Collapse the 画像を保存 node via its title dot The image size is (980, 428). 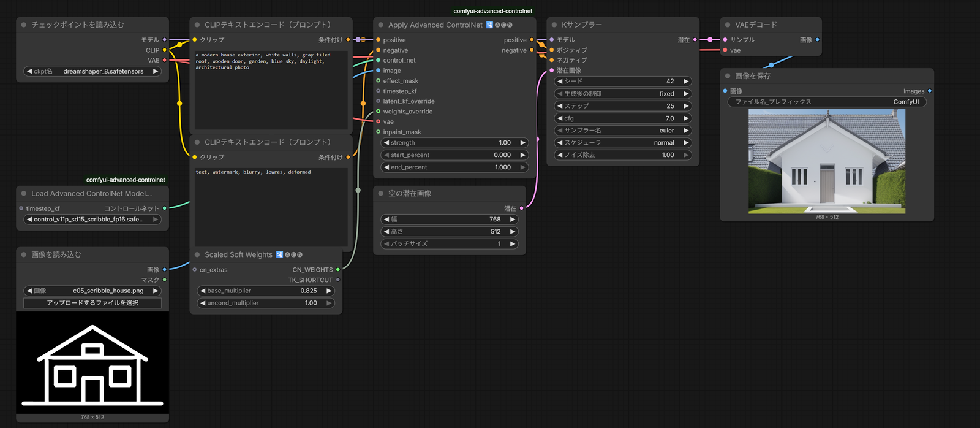tap(728, 76)
